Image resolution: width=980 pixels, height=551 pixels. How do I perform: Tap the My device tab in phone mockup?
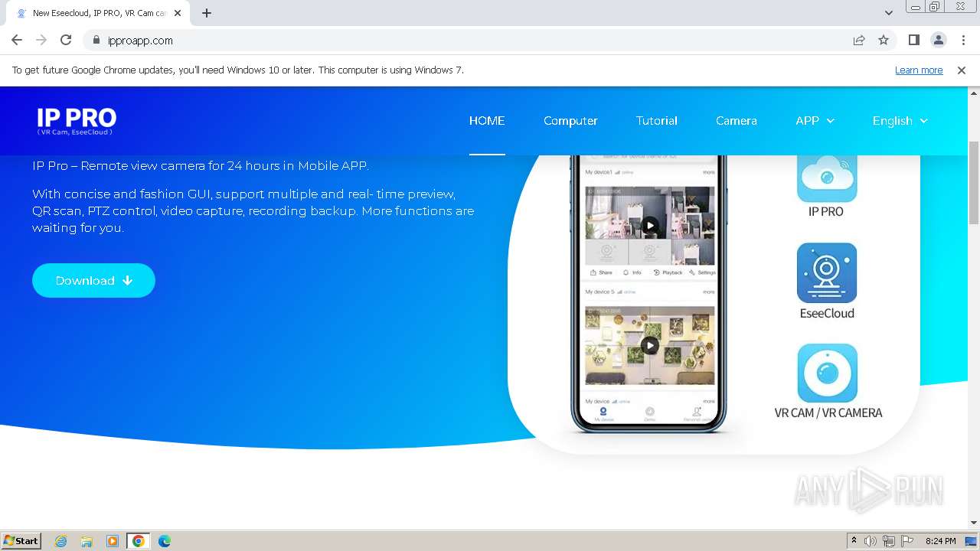pyautogui.click(x=603, y=415)
